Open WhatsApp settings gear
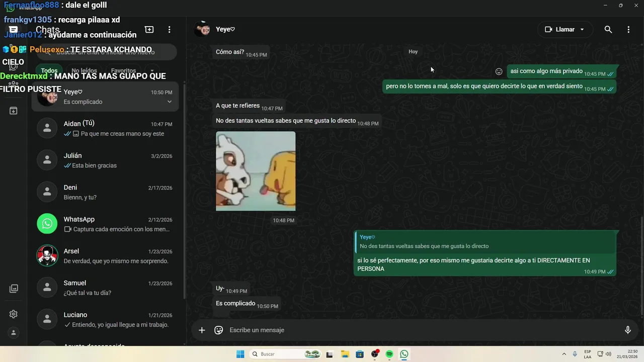The height and width of the screenshot is (362, 644). pyautogui.click(x=14, y=314)
